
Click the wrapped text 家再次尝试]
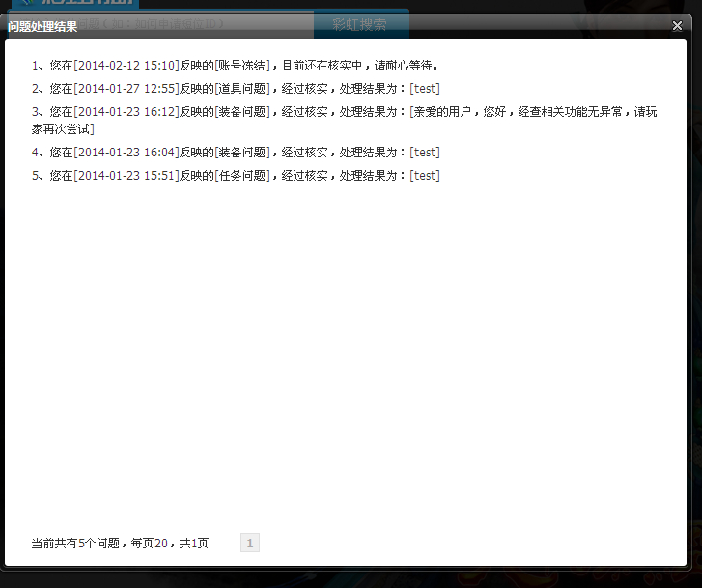point(63,129)
